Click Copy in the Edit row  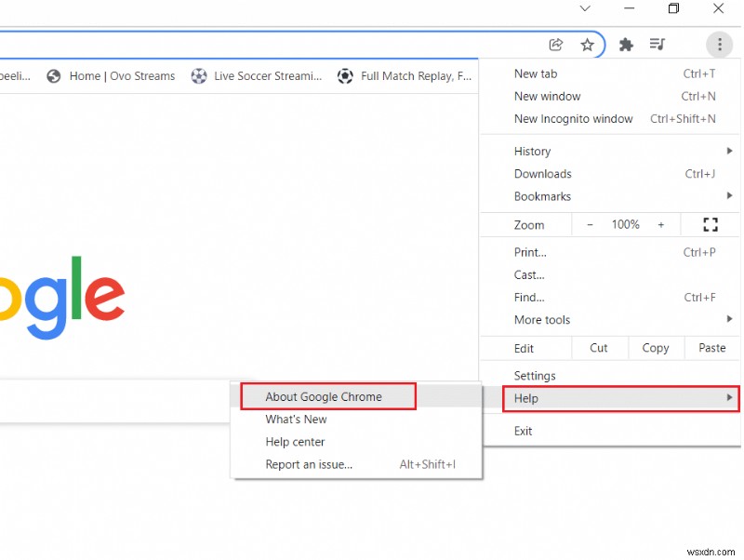click(x=656, y=348)
